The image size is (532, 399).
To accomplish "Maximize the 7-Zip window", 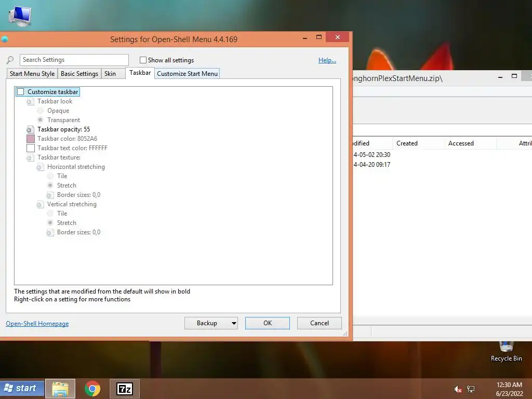I will point(514,76).
